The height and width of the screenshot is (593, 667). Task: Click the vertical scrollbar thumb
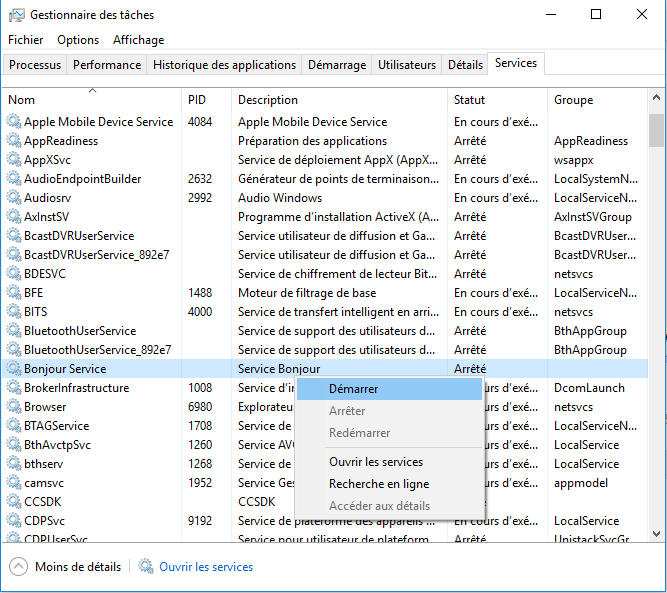[x=656, y=130]
